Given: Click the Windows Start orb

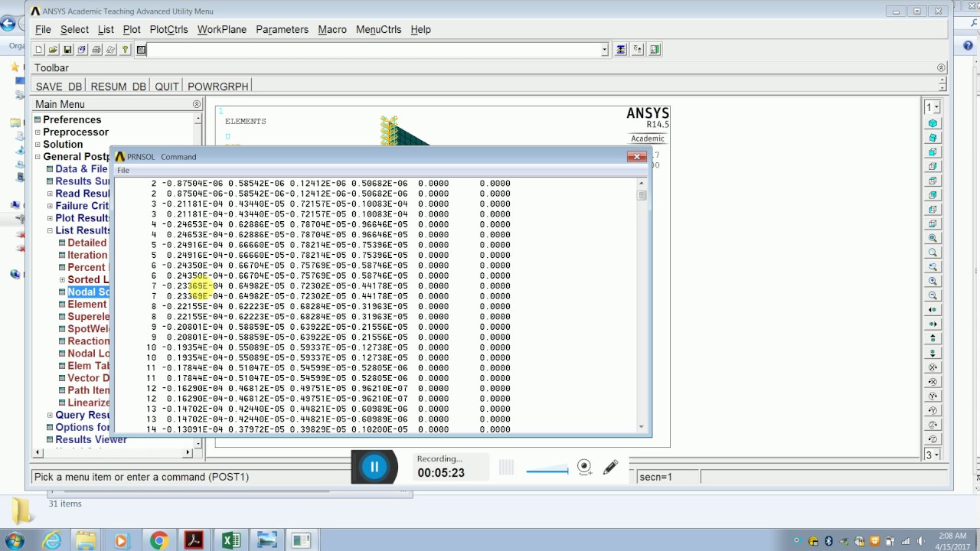Looking at the screenshot, I should coord(14,541).
